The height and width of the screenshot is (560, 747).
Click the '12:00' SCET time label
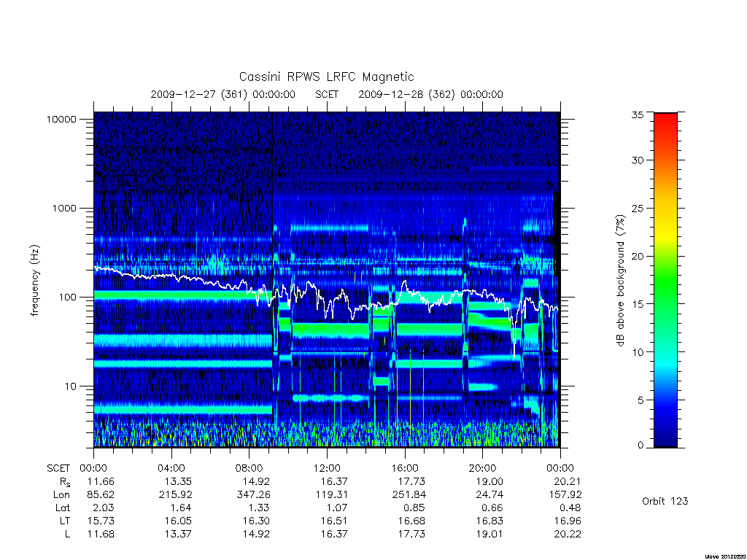[x=327, y=468]
